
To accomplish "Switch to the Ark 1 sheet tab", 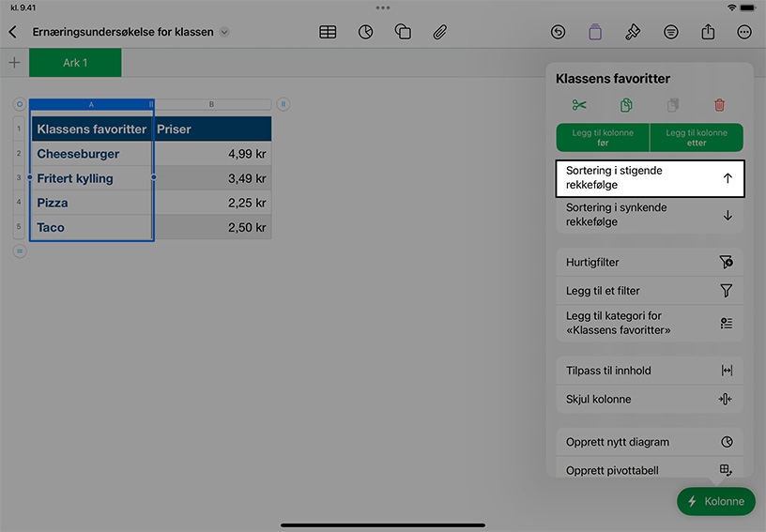I will pos(75,63).
